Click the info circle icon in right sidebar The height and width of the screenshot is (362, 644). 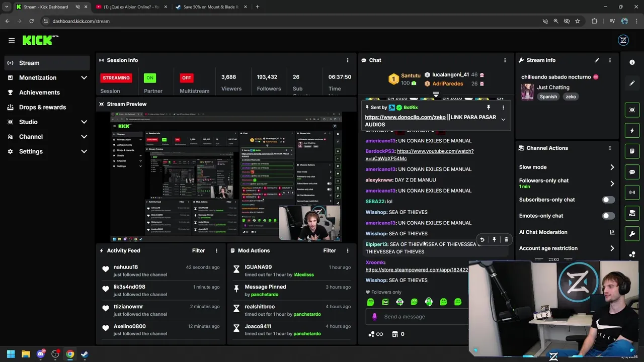tap(632, 62)
